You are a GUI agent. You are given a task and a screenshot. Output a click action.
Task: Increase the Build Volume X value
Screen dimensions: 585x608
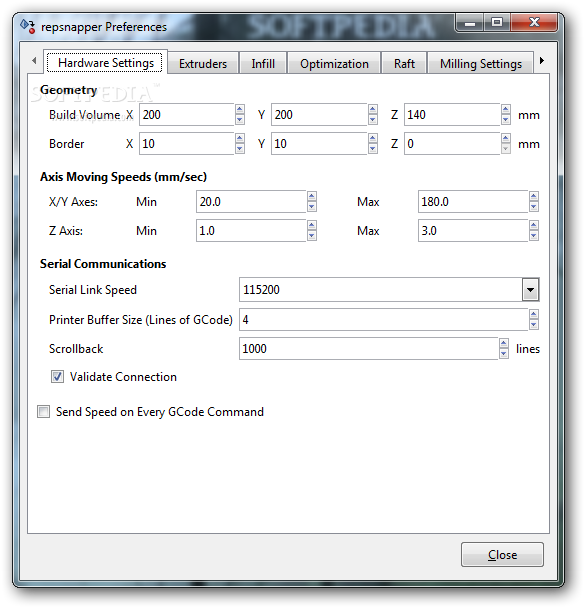coord(240,109)
